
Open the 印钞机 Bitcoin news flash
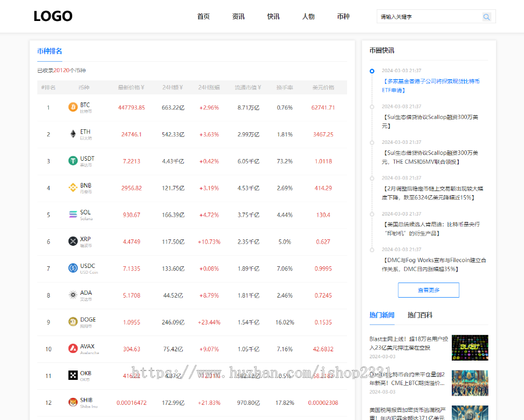(431, 229)
